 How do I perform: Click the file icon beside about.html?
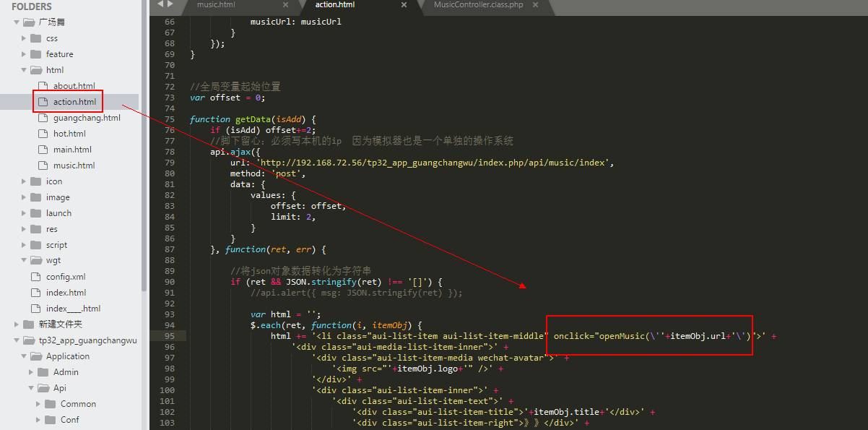coord(43,86)
